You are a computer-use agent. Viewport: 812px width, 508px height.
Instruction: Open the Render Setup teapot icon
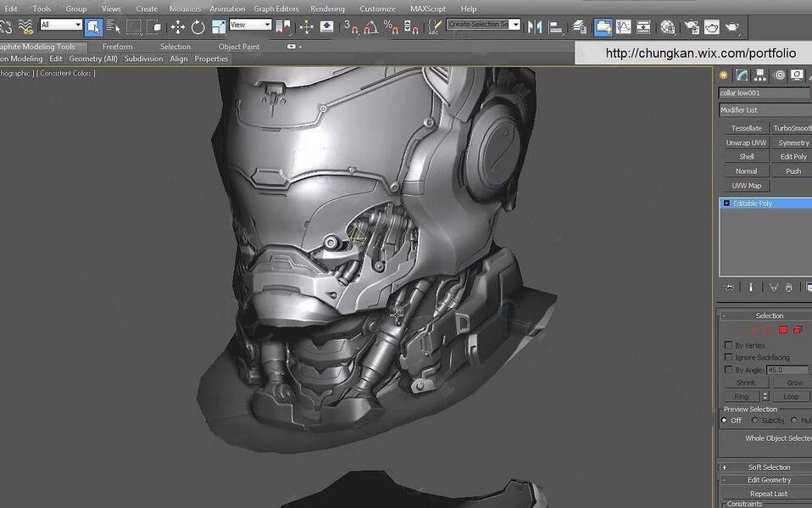pos(692,27)
